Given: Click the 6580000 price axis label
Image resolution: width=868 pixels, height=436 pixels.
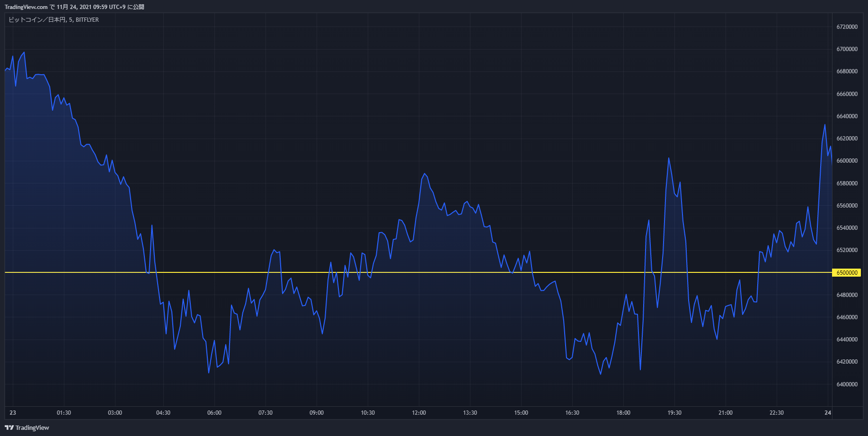Looking at the screenshot, I should coord(847,183).
